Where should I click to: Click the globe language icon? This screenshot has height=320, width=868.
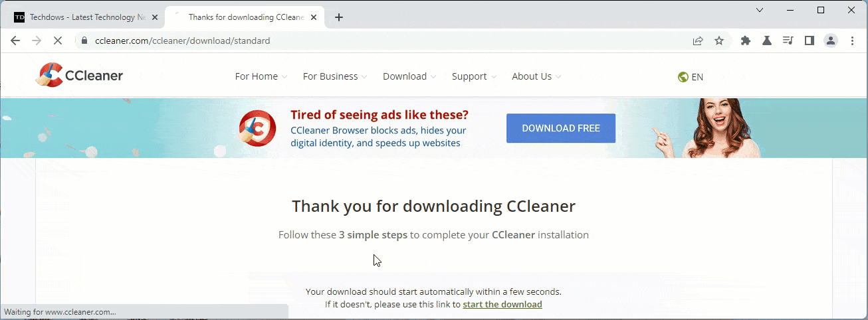(x=683, y=77)
